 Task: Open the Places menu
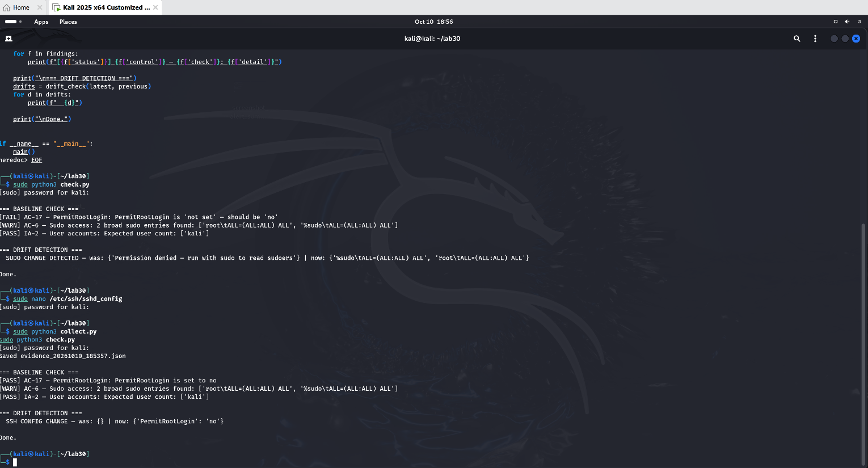pos(68,22)
